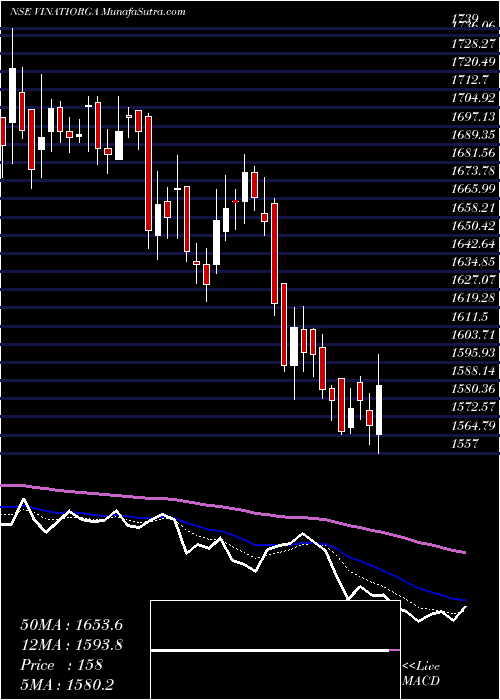Select the 1665.99 price level label

click(x=474, y=189)
